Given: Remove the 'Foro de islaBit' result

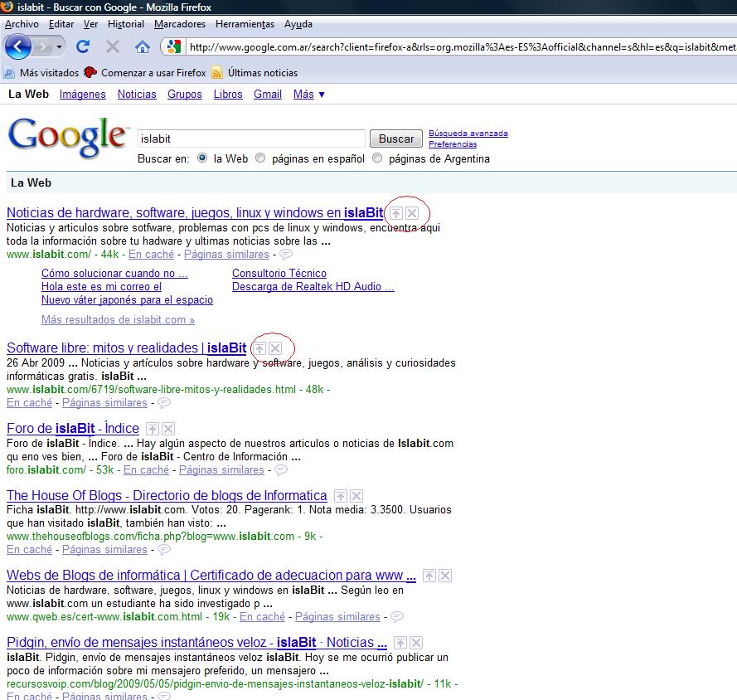Looking at the screenshot, I should (168, 429).
